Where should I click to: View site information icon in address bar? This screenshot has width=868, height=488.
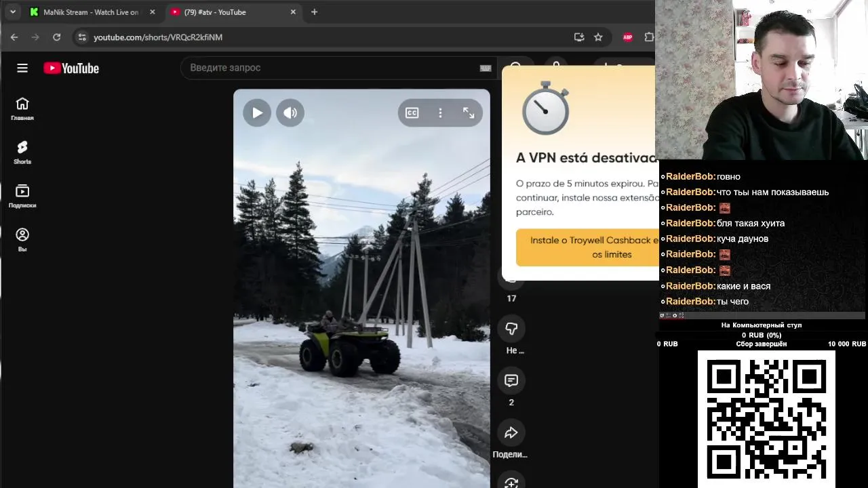tap(81, 37)
